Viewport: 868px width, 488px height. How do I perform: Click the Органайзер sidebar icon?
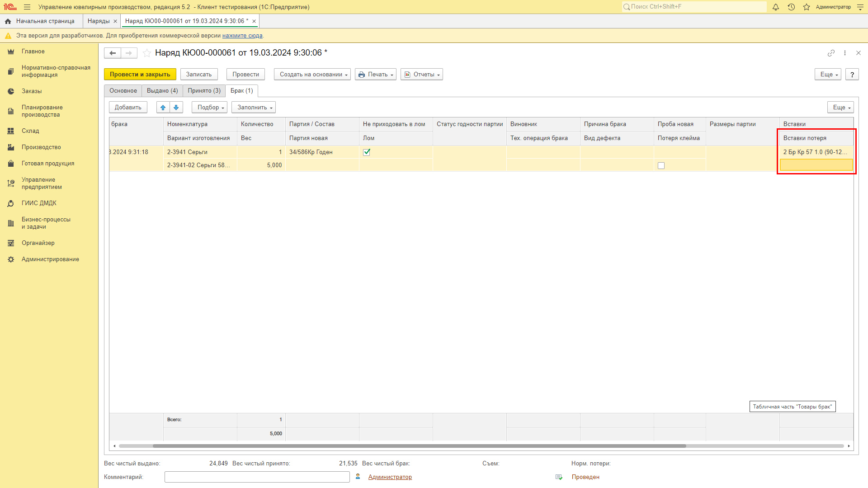(x=11, y=243)
